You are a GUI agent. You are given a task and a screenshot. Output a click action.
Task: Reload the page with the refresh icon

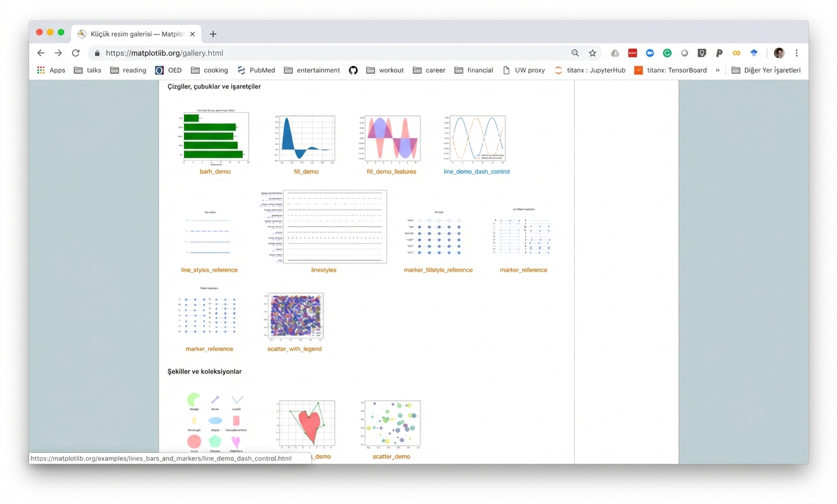click(x=76, y=54)
